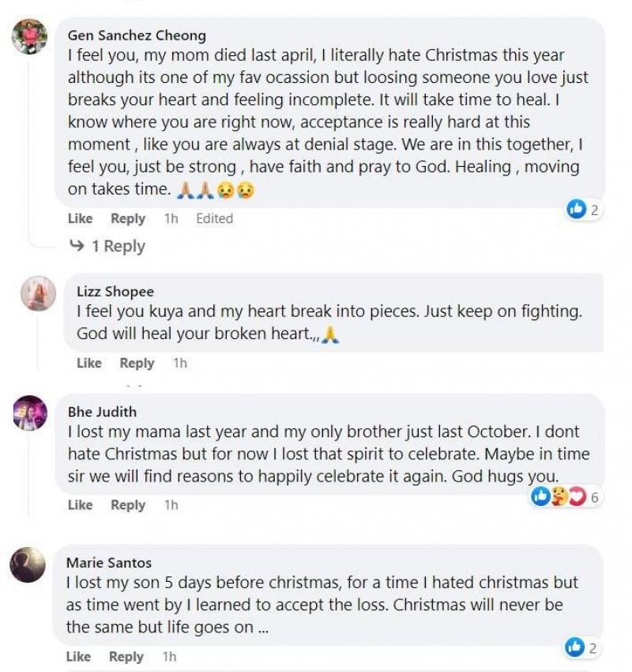The width and height of the screenshot is (632, 672).
Task: Click Lizz Shopee's avatar thumbnail
Action: pos(38,293)
